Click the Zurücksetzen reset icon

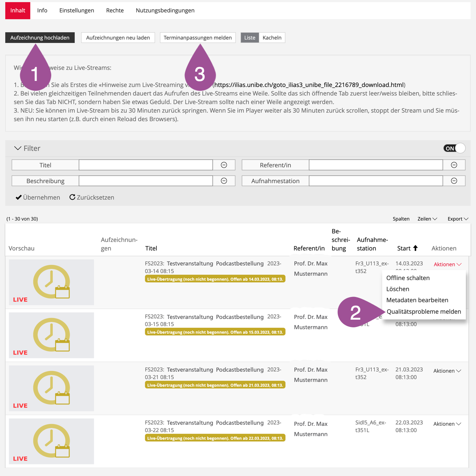pos(72,197)
